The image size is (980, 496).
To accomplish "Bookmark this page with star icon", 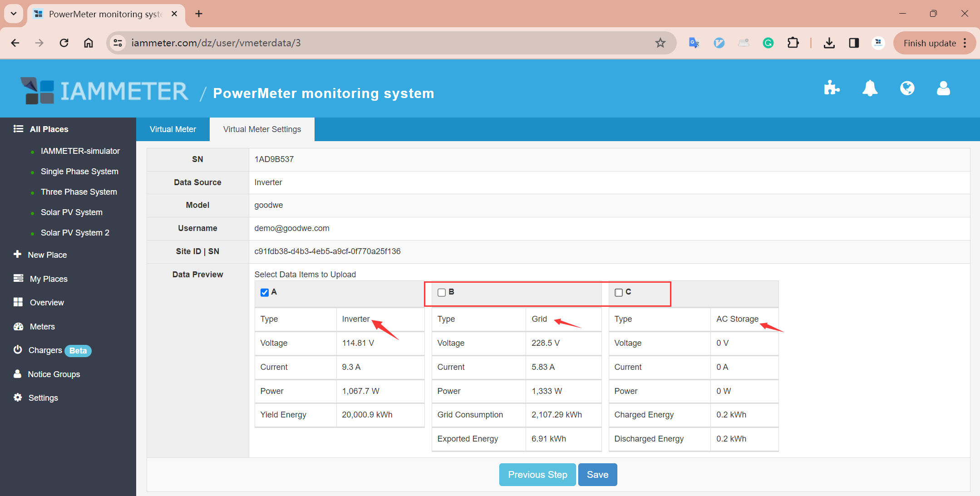I will tap(660, 43).
